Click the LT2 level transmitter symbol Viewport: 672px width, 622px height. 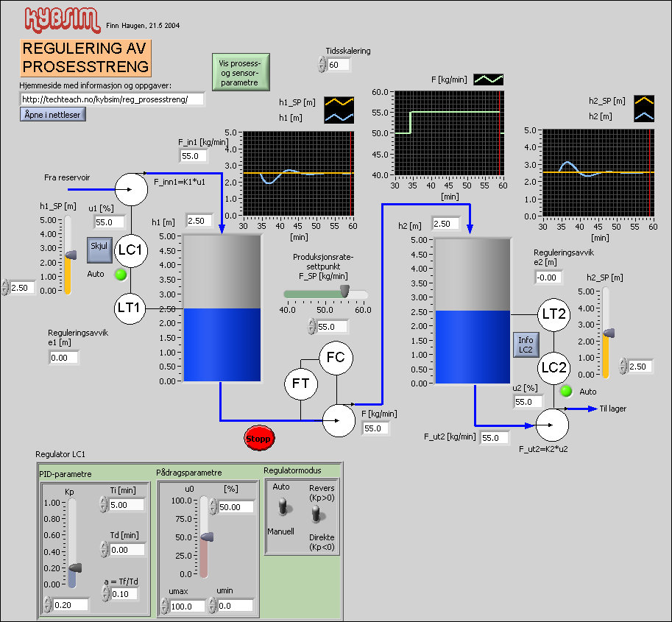coord(553,314)
